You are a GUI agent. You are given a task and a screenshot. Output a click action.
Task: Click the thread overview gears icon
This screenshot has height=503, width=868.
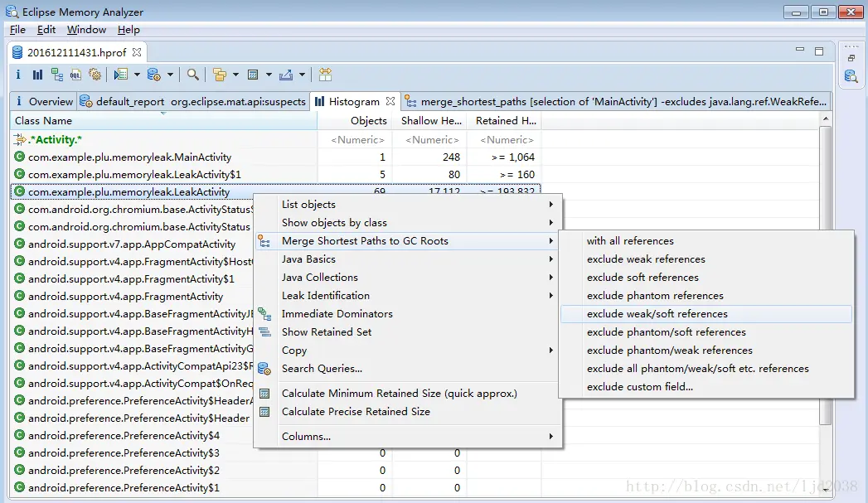95,75
